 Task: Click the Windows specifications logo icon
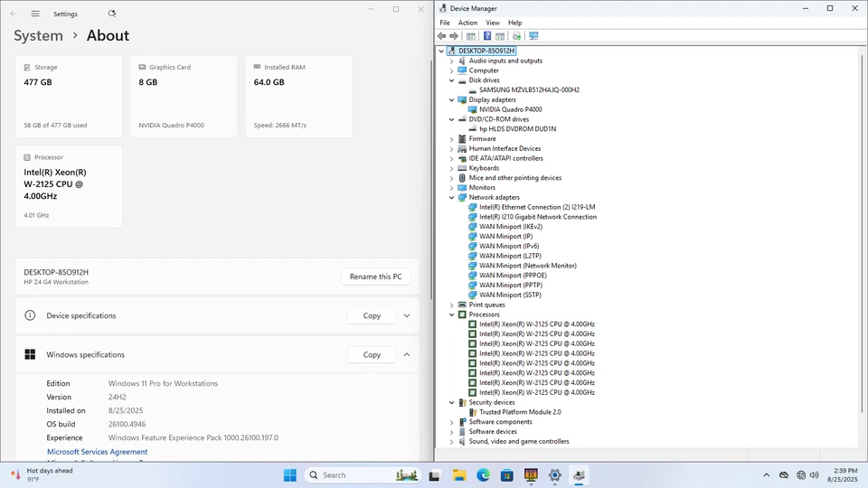[x=30, y=354]
